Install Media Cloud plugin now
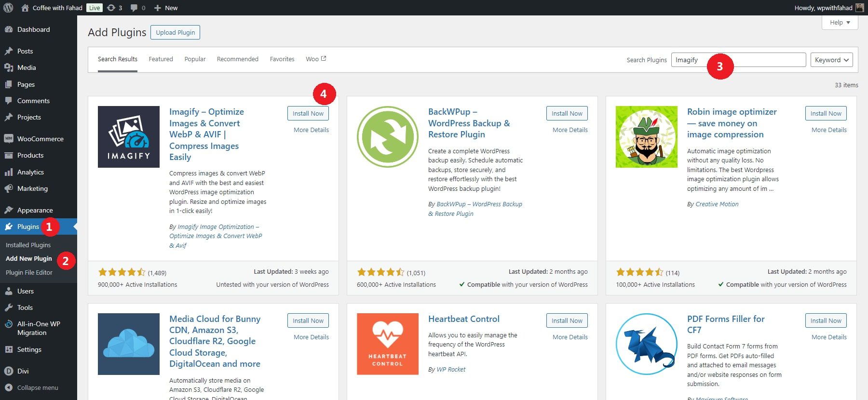This screenshot has width=868, height=400. (308, 320)
